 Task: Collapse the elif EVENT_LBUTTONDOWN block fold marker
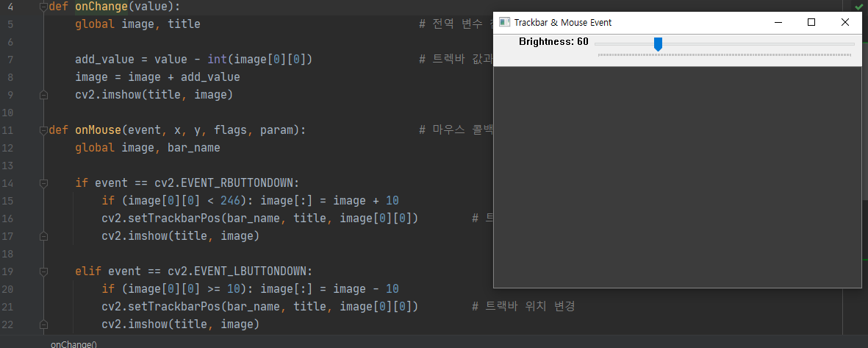(x=44, y=271)
